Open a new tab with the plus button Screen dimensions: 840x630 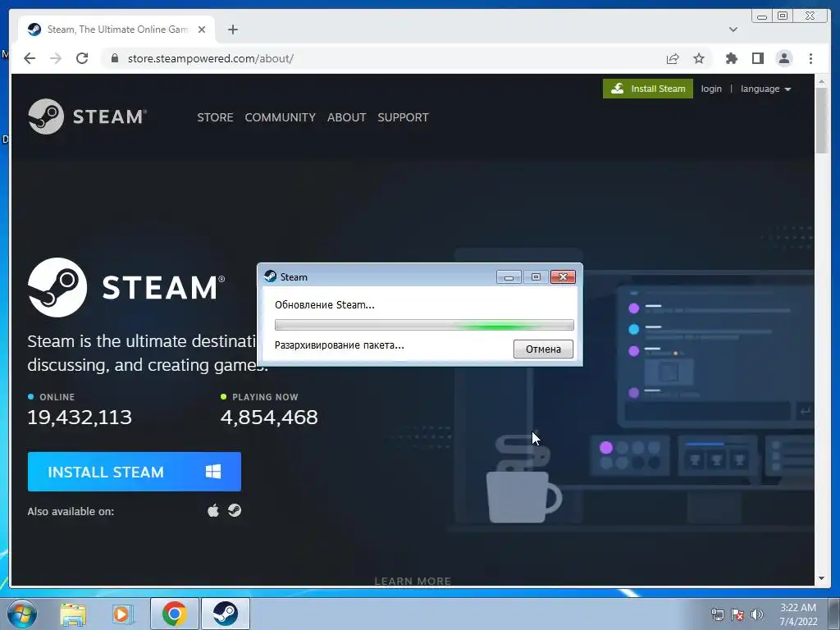pos(232,30)
